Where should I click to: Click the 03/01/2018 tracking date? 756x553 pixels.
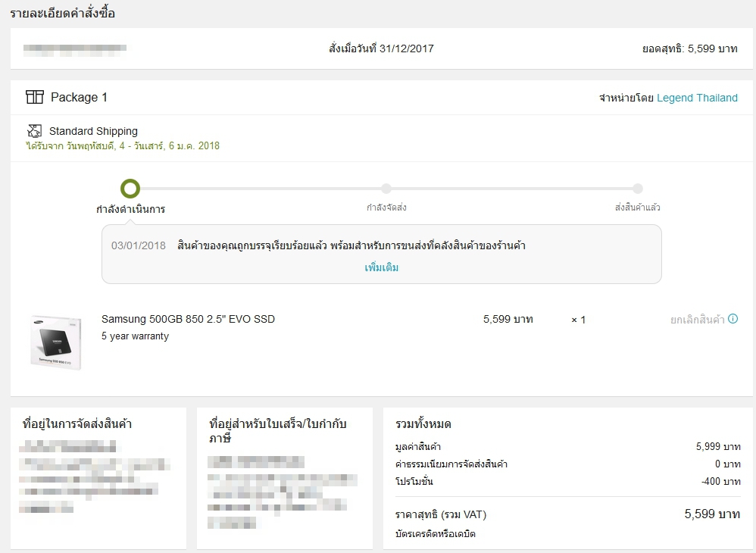coord(139,246)
